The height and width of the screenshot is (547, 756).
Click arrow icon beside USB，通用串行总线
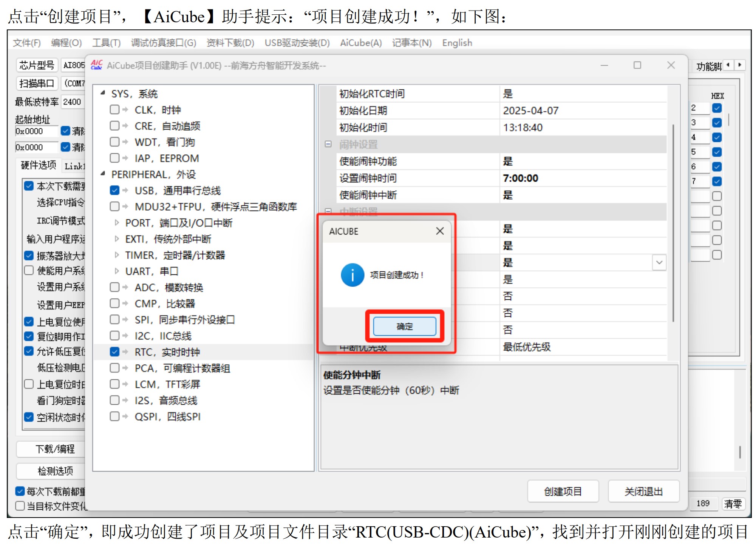[x=125, y=190]
